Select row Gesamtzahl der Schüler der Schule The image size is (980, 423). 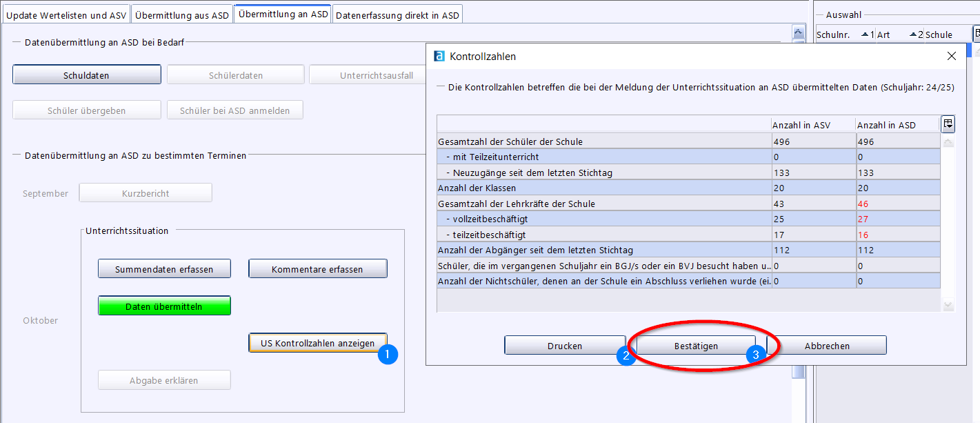[x=688, y=141]
